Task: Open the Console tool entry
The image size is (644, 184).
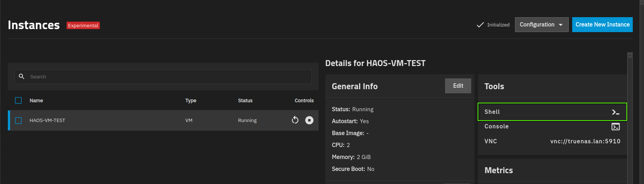Action: click(552, 127)
